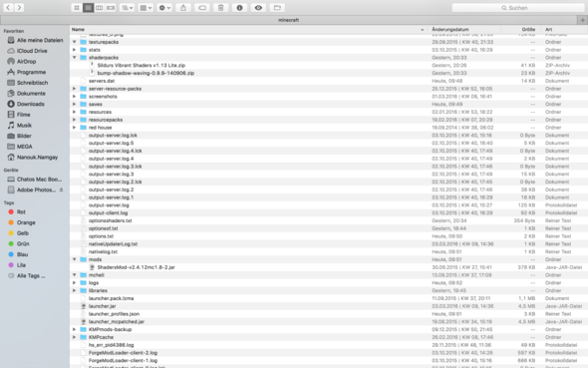Click the trash delete toolbar button
This screenshot has height=368, width=588.
(221, 8)
